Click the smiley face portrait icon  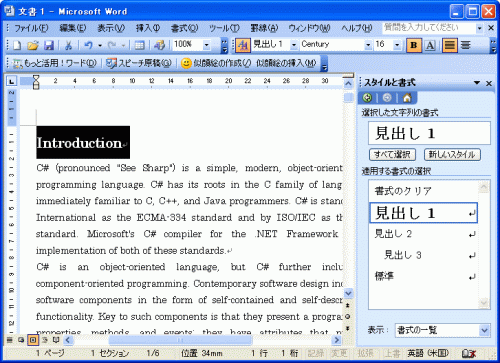pos(186,63)
